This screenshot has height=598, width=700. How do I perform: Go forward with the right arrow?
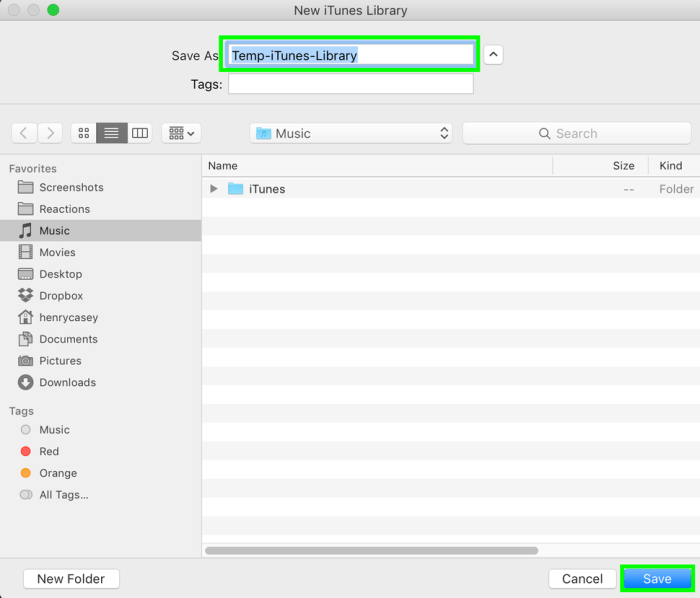[x=50, y=133]
